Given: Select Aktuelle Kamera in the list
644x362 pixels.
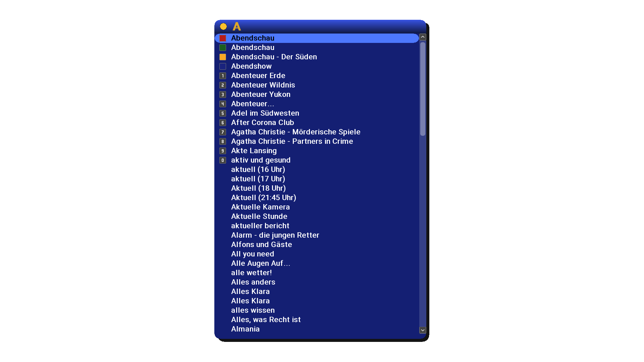Looking at the screenshot, I should point(260,207).
